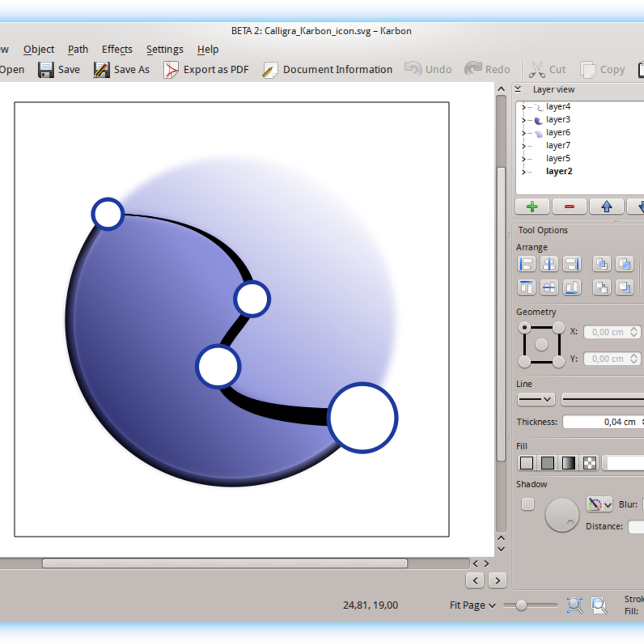Click Lower object icon in Arrange

coord(602,288)
